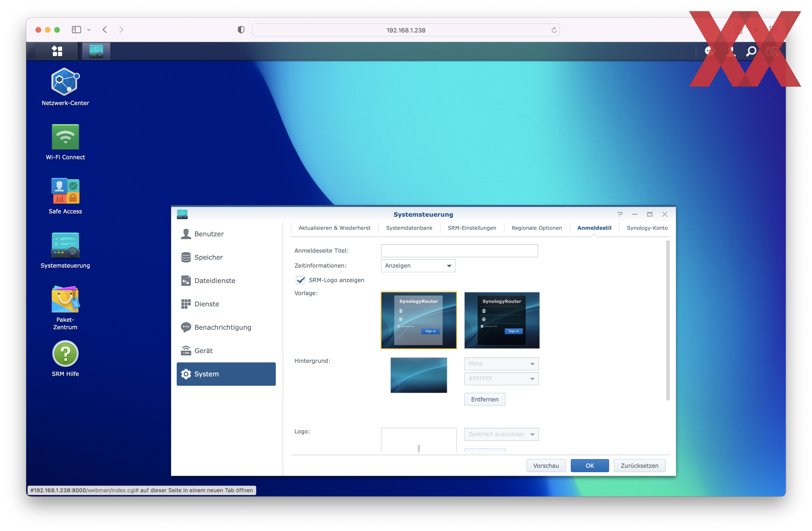Click the red Safari window close light
Image resolution: width=812 pixels, height=531 pixels.
click(x=38, y=30)
